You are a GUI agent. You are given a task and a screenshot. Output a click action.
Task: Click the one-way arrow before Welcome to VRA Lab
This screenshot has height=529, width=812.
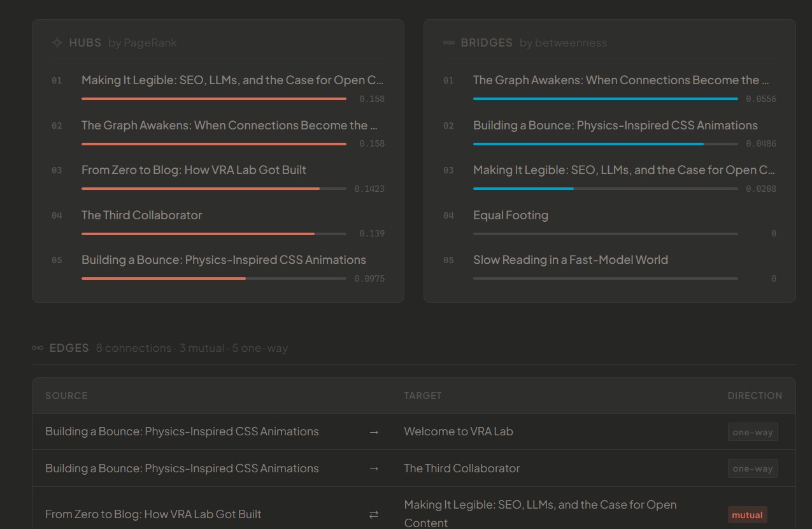tap(374, 432)
